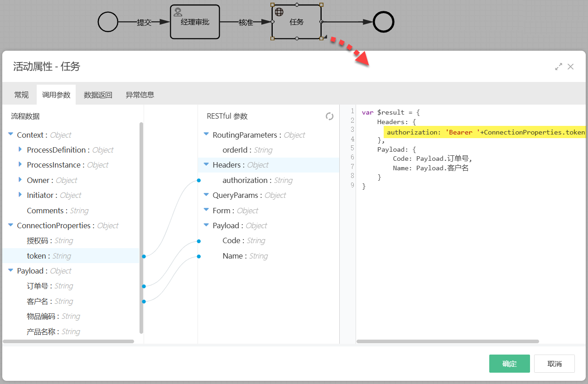Collapse the RoutingParameters node
The width and height of the screenshot is (588, 384).
206,134
